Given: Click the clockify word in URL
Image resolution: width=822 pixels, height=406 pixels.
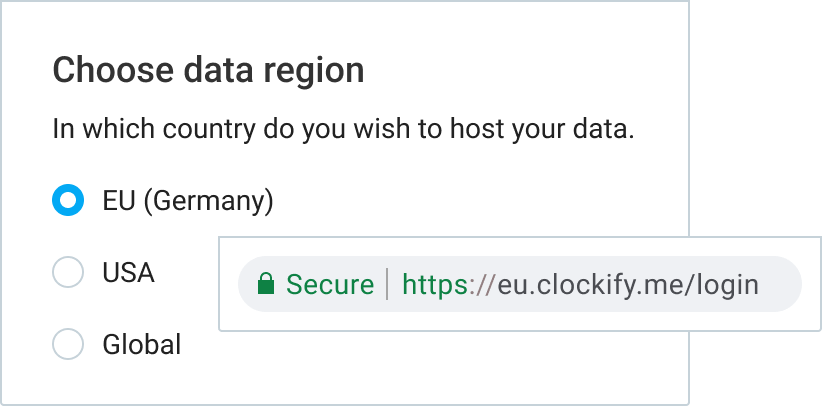Looking at the screenshot, I should point(586,285).
